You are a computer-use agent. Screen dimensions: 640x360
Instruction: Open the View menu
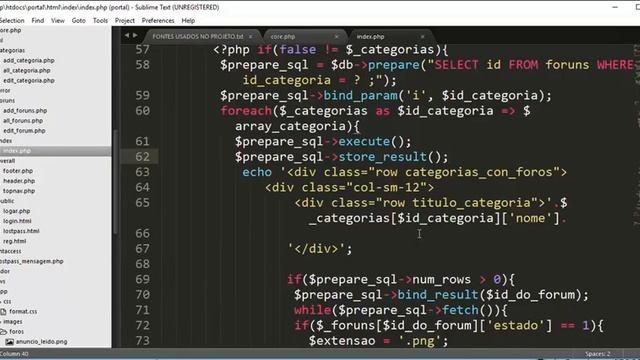[x=58, y=20]
